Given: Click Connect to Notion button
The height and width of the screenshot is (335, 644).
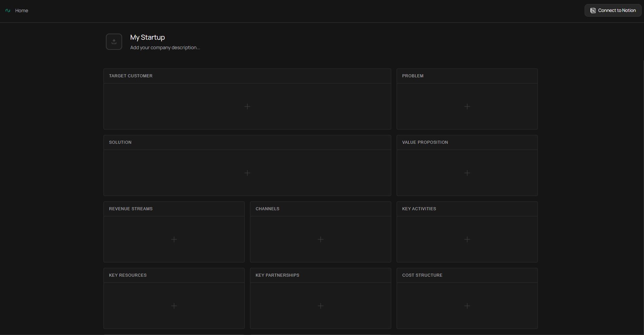Looking at the screenshot, I should pyautogui.click(x=613, y=11).
